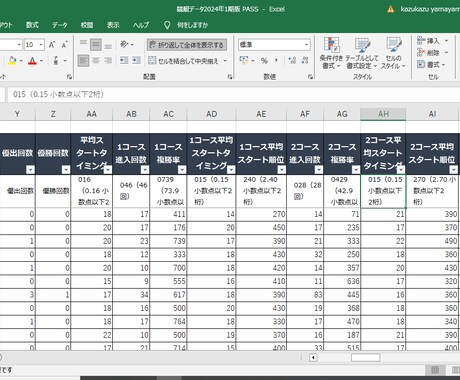Open the ヘルプ ribbon tab

(141, 25)
